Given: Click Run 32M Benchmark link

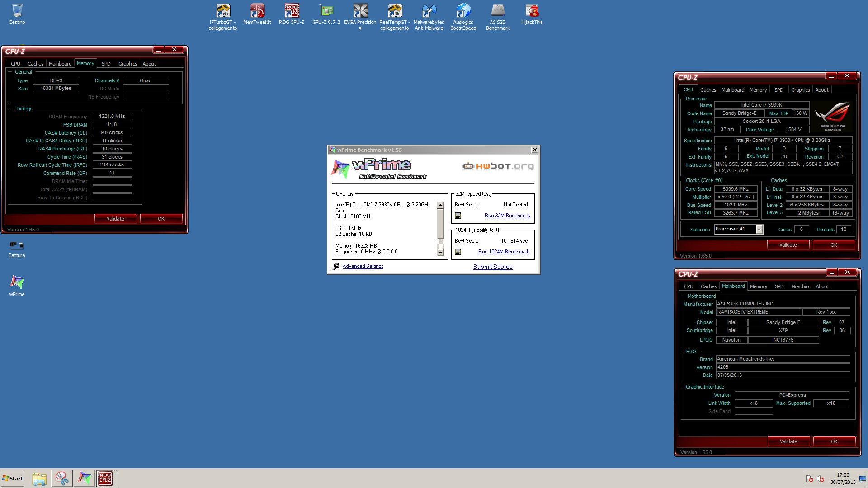Looking at the screenshot, I should (507, 216).
